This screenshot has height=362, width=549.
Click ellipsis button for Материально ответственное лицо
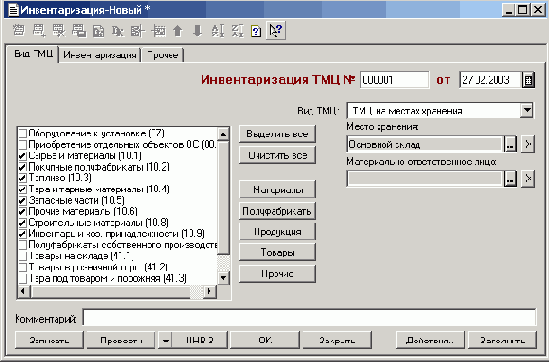tap(510, 179)
